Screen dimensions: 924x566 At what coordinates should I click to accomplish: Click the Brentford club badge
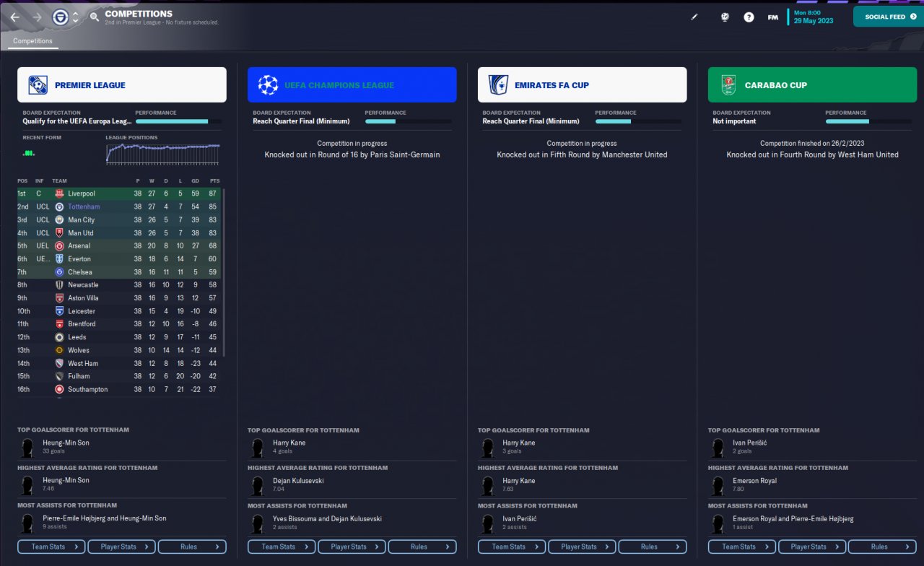click(x=59, y=324)
